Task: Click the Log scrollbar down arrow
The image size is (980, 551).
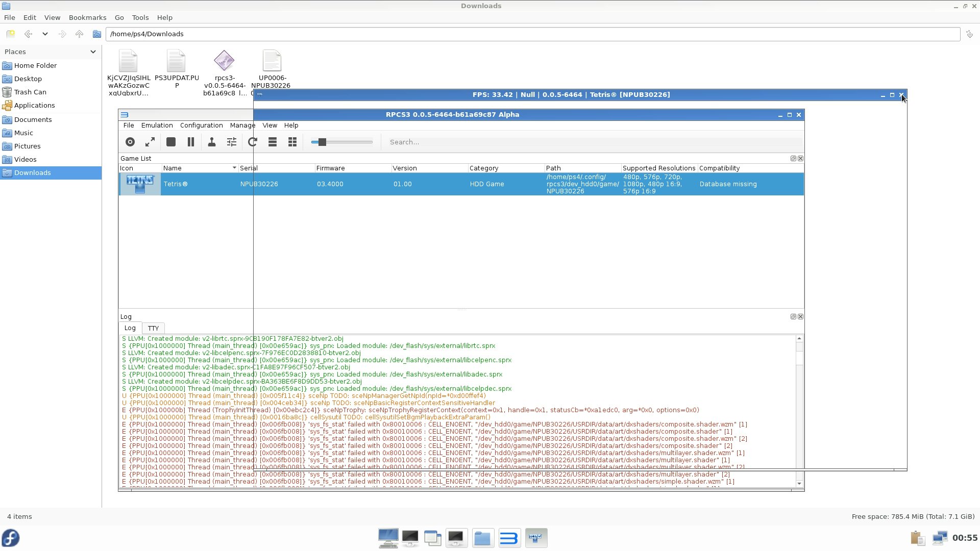Action: [x=799, y=484]
